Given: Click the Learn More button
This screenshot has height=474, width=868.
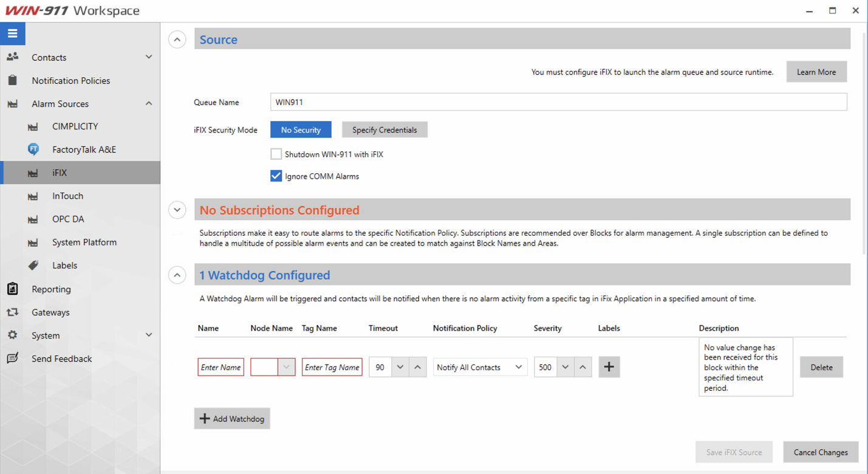Looking at the screenshot, I should coord(816,72).
